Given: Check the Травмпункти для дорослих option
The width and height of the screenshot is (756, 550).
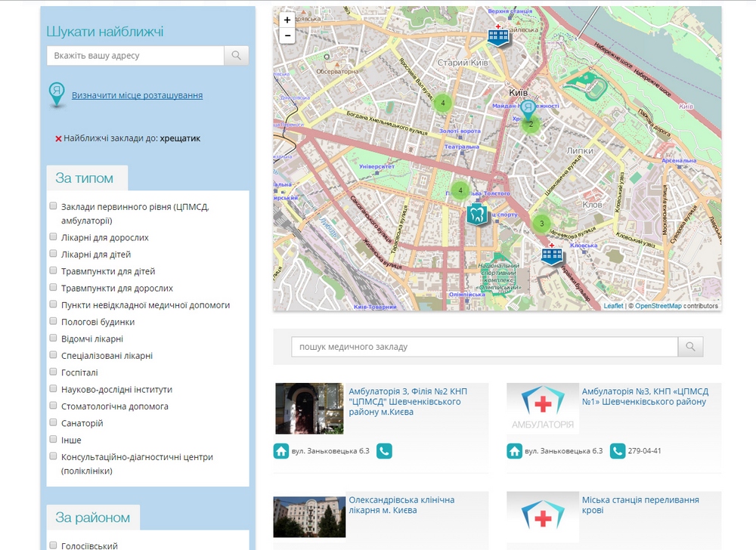Looking at the screenshot, I should [52, 287].
